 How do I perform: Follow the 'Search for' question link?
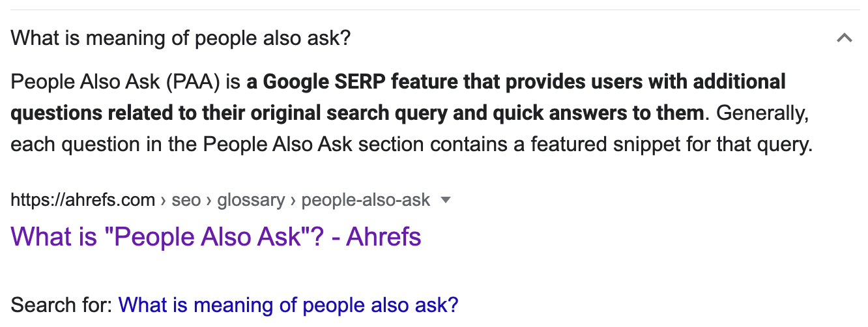(288, 305)
